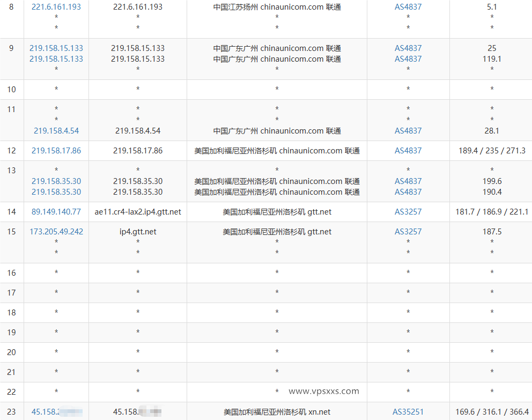Click hop number 12 cell

12,151
